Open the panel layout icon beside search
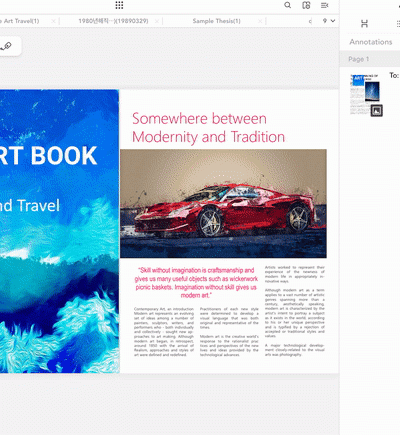The width and height of the screenshot is (400, 435). (x=306, y=5)
